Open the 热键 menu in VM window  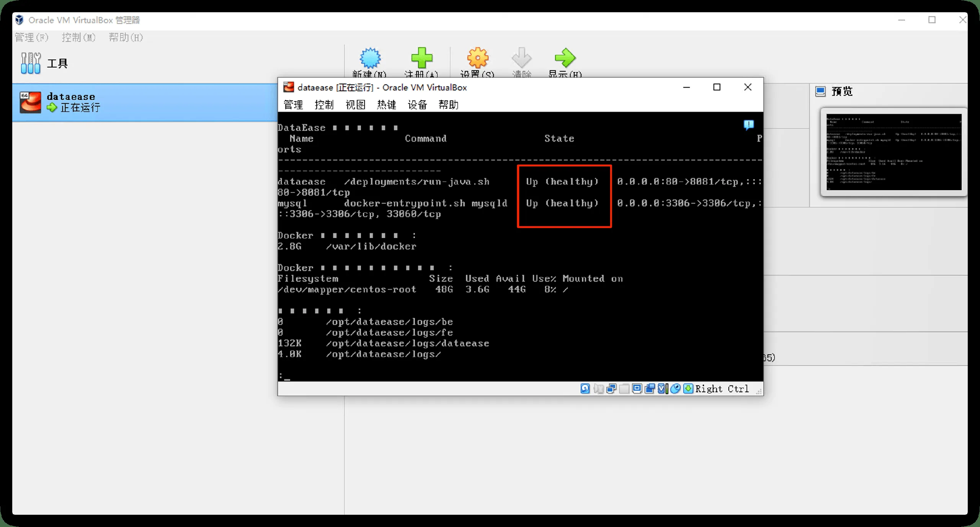pyautogui.click(x=386, y=104)
